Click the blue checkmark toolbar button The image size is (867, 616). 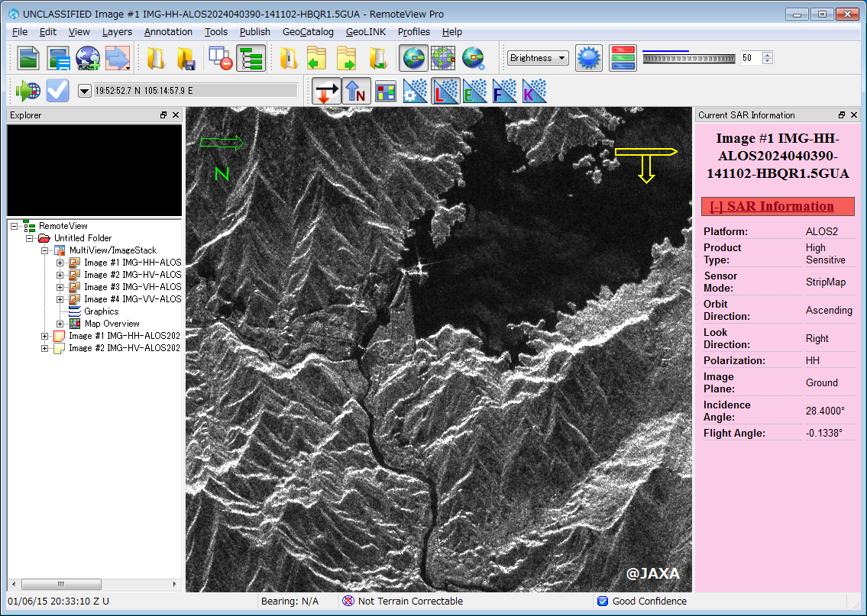pos(58,91)
